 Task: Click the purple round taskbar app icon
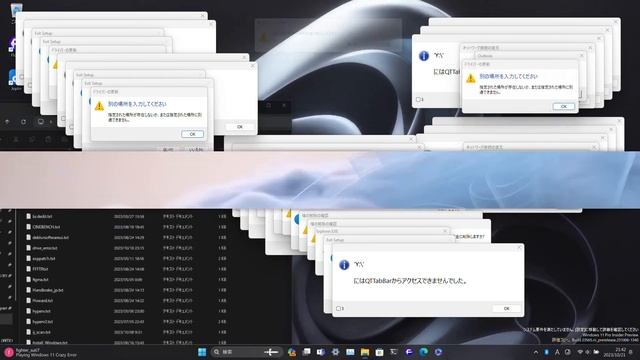(409, 352)
